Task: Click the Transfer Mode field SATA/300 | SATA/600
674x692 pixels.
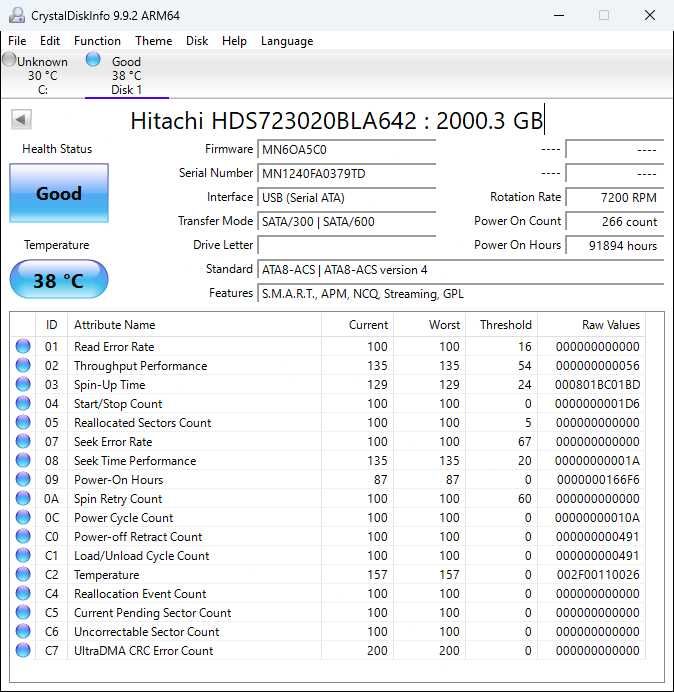Action: [x=346, y=221]
